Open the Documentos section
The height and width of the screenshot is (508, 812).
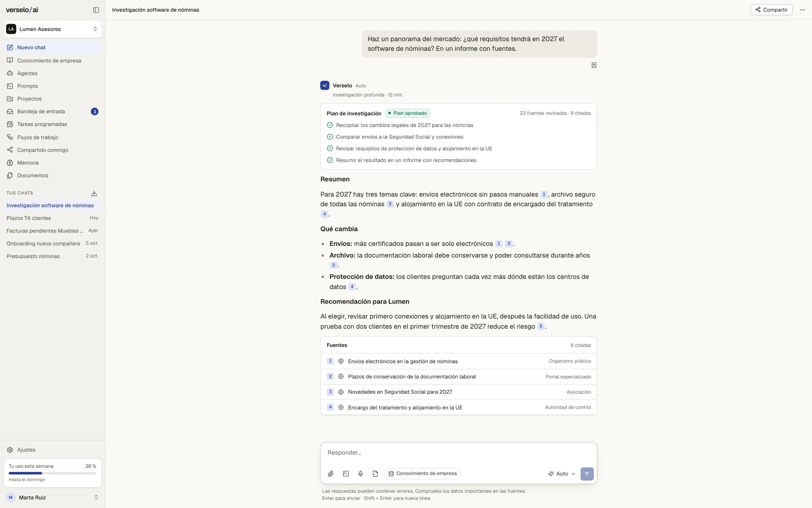[x=53, y=176]
